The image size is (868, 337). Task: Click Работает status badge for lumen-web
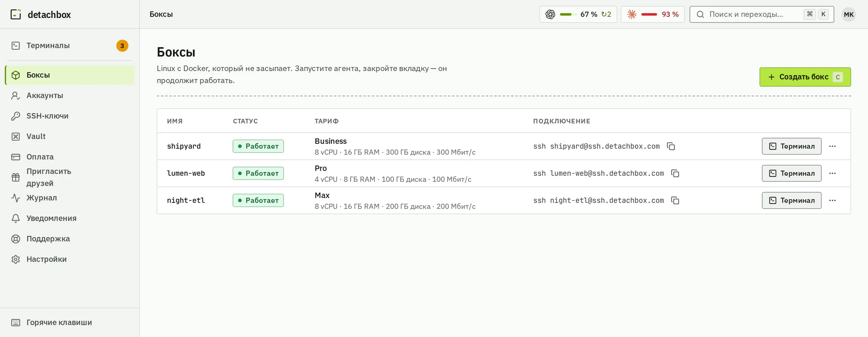[x=258, y=173]
